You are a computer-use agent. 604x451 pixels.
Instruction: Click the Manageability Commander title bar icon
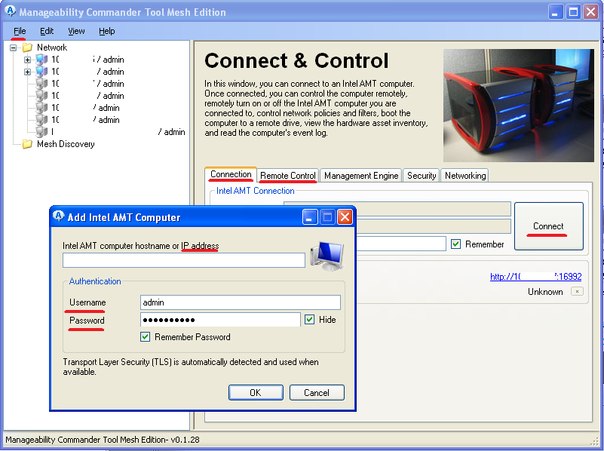coord(10,11)
